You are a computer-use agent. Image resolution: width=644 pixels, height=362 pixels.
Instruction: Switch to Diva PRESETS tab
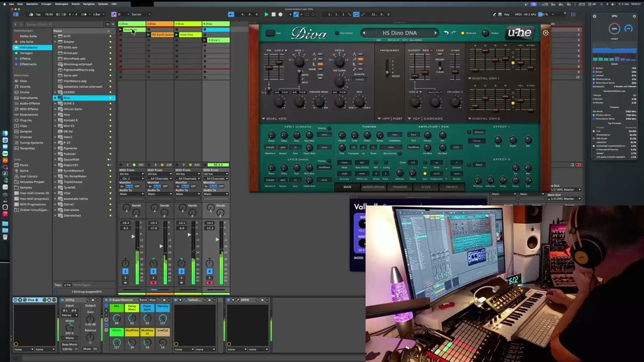(x=452, y=187)
